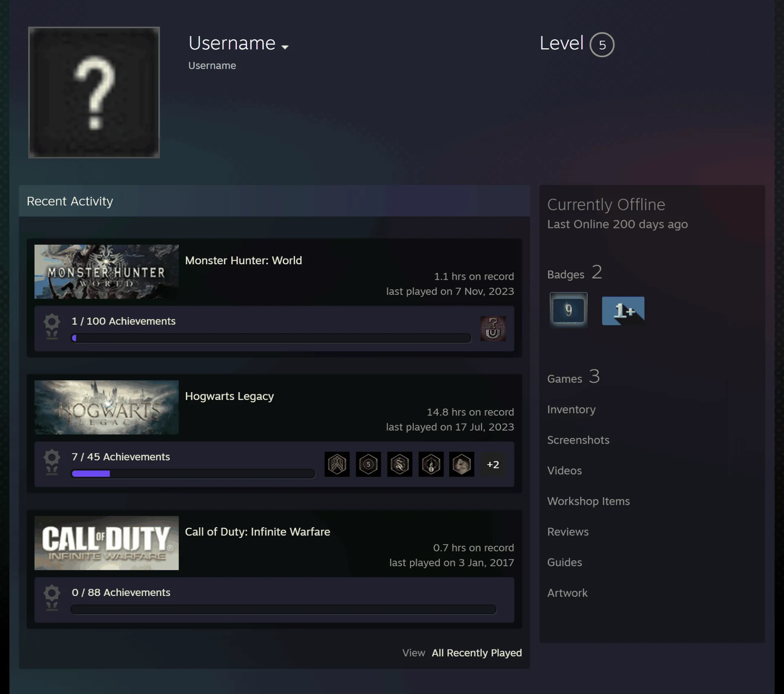Image resolution: width=784 pixels, height=694 pixels.
Task: Click the question mark profile avatar
Action: 94,92
